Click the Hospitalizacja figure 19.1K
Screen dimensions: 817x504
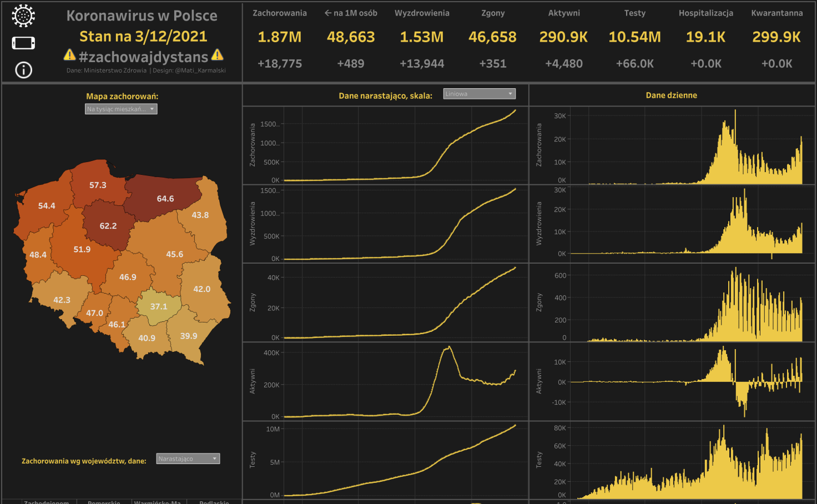click(705, 37)
